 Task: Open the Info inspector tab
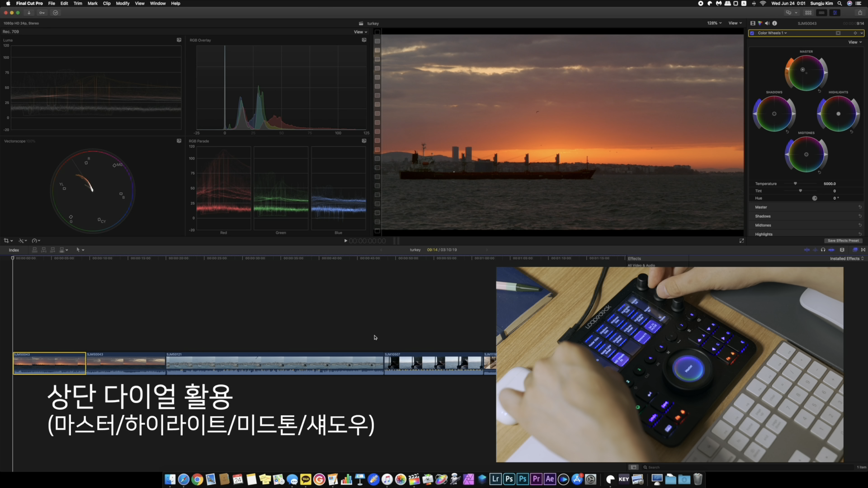[x=774, y=23]
